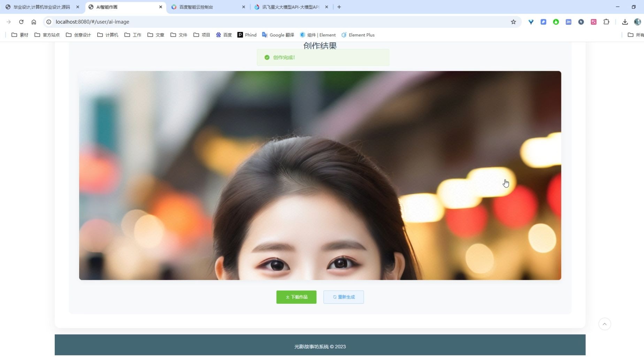
Task: Open the browser extensions menu
Action: (606, 22)
